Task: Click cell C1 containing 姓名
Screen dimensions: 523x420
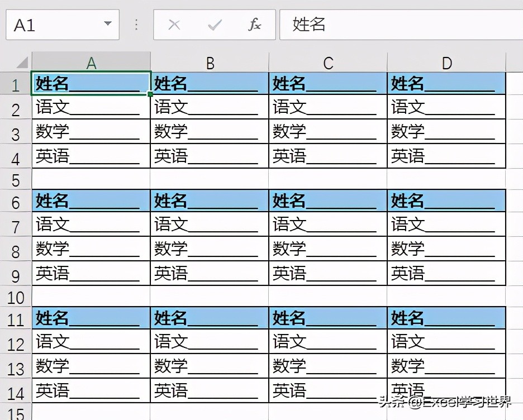Action: (328, 83)
